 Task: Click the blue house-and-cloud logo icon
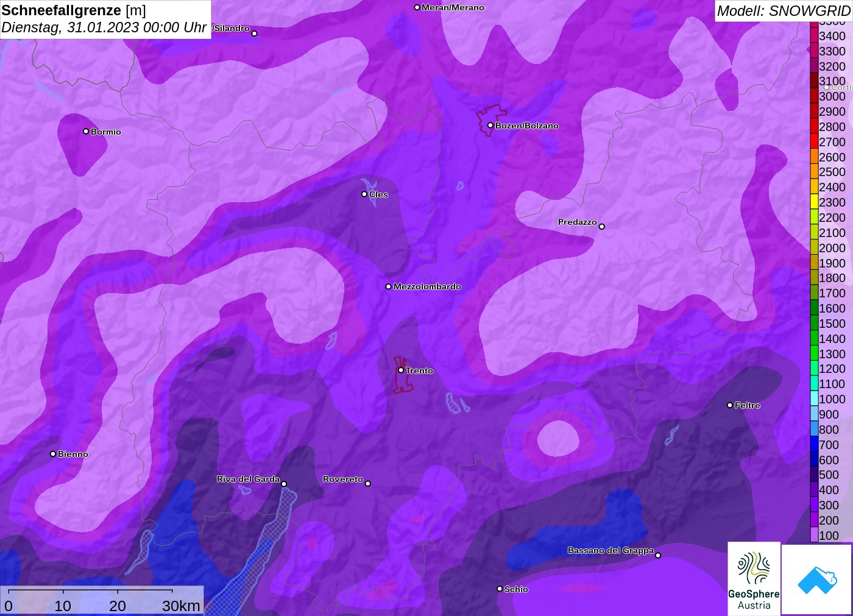click(x=817, y=579)
